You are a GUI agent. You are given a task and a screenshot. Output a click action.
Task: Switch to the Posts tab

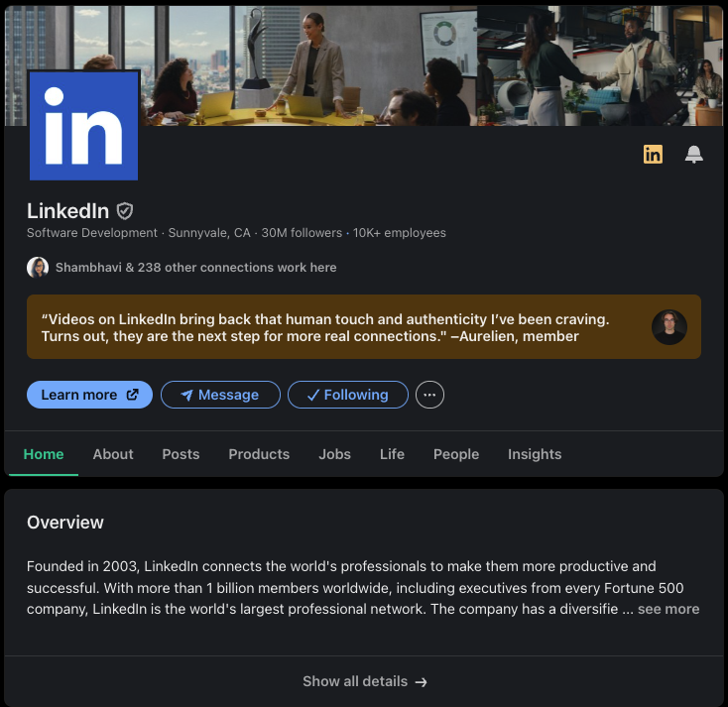[x=181, y=454]
